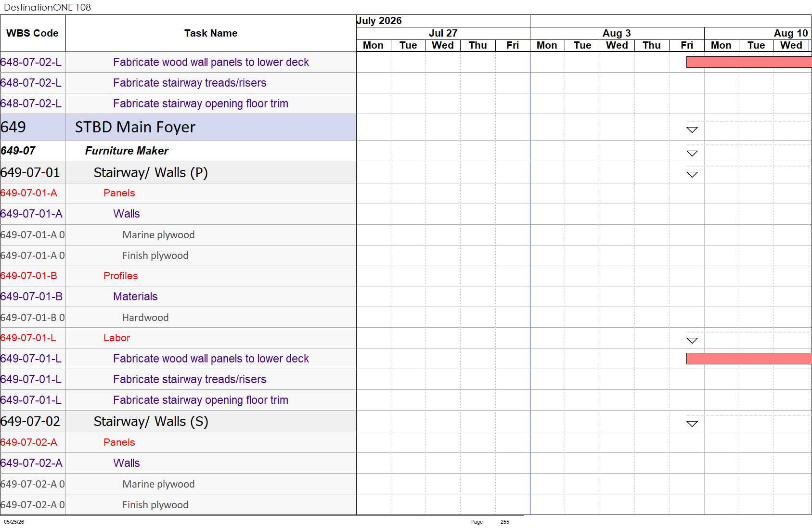The height and width of the screenshot is (528, 812).
Task: Select WBS code 649-07-02-A Panels
Action: pyautogui.click(x=29, y=442)
